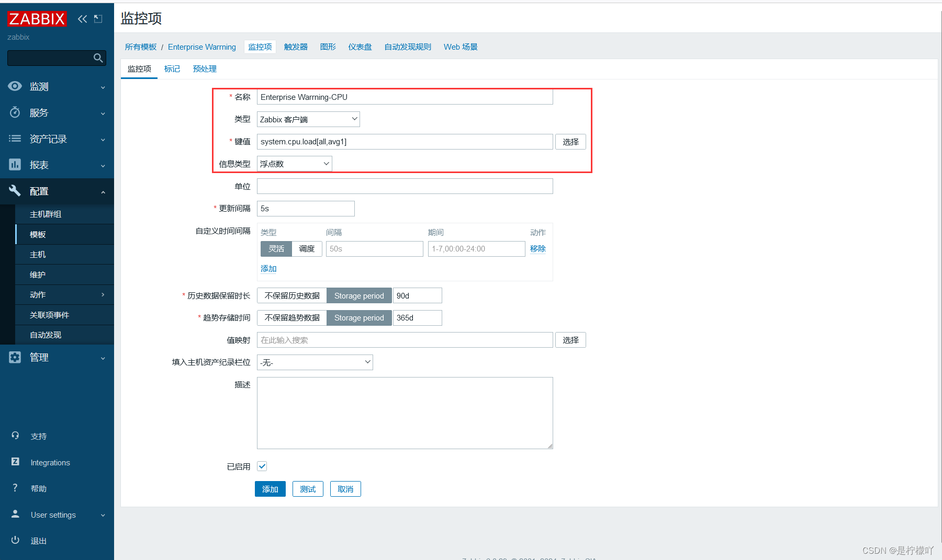The width and height of the screenshot is (942, 560).
Task: Expand the 动作 submenu arrow
Action: point(103,295)
